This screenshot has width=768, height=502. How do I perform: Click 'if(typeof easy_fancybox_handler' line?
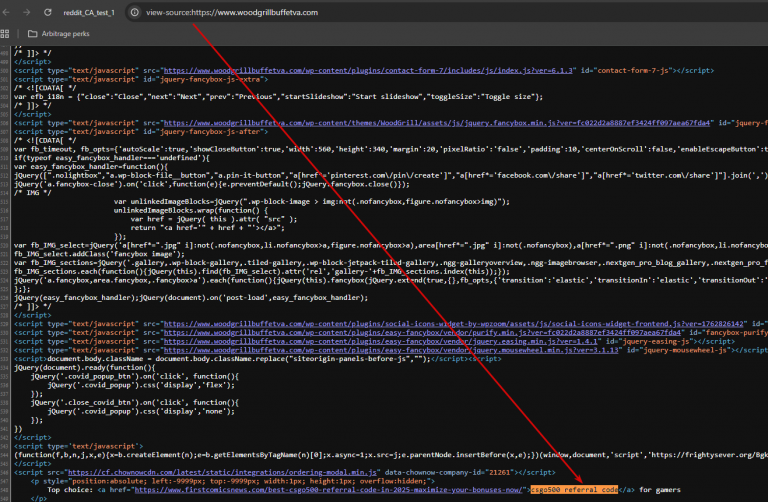[112, 158]
